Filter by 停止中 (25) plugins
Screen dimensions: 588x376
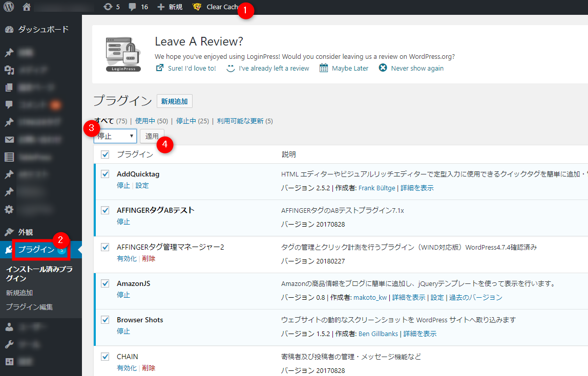click(193, 121)
